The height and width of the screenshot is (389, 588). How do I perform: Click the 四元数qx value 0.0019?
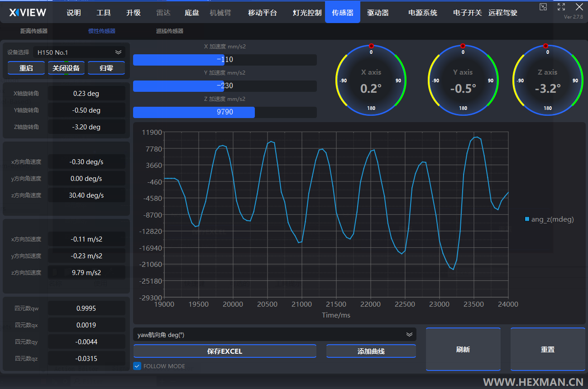coord(86,325)
